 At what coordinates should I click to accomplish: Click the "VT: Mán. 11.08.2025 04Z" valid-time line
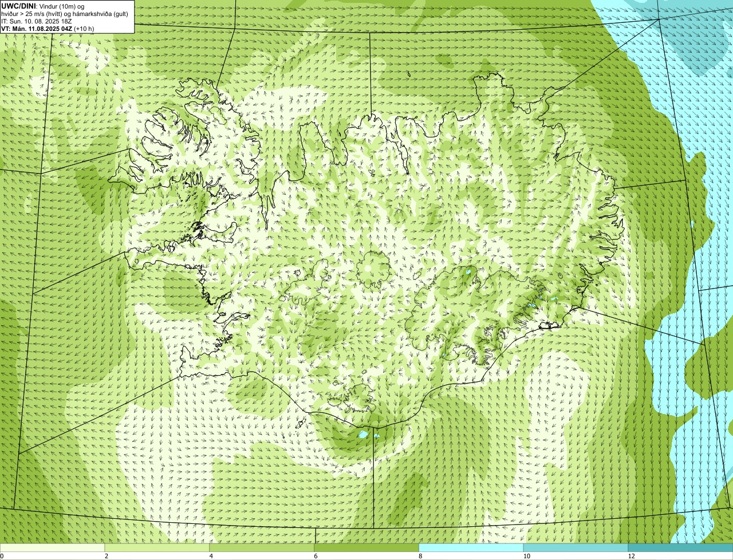pyautogui.click(x=48, y=28)
